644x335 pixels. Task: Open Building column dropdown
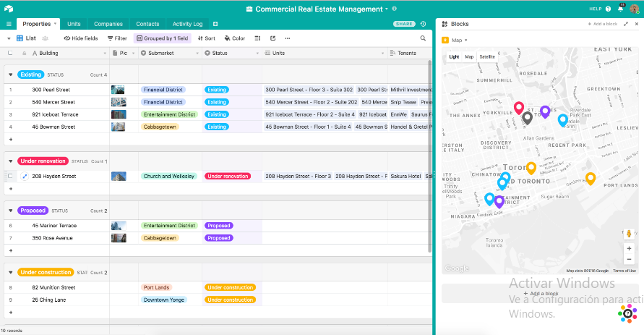pos(105,53)
